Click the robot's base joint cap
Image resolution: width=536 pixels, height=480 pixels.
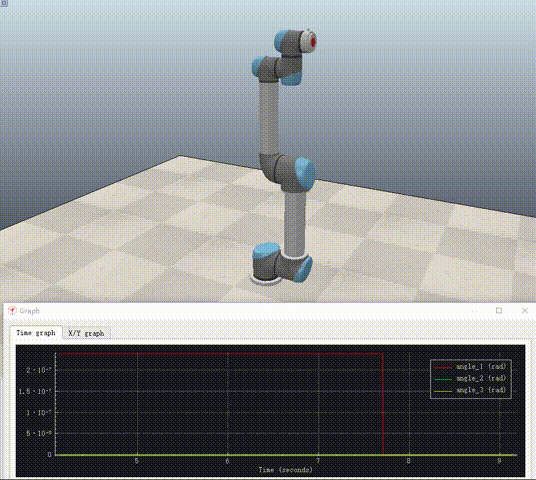266,250
